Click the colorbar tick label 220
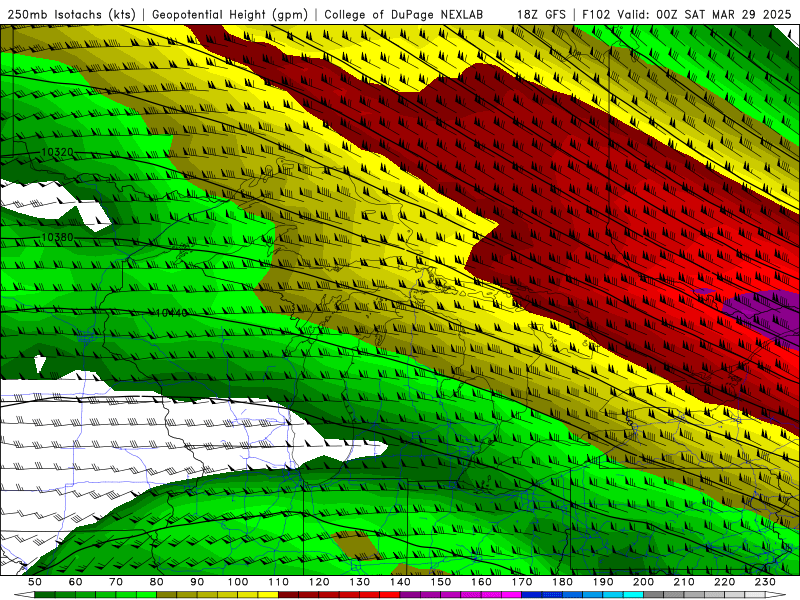 724,582
